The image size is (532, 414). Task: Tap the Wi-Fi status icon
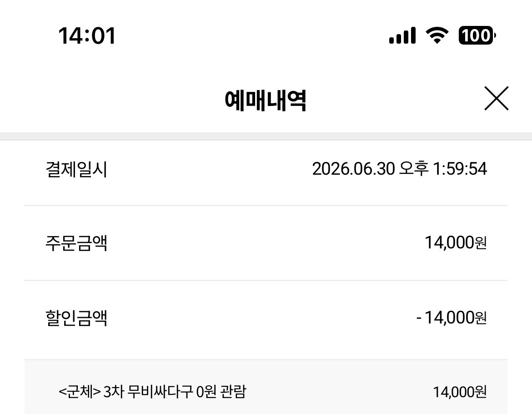click(437, 35)
